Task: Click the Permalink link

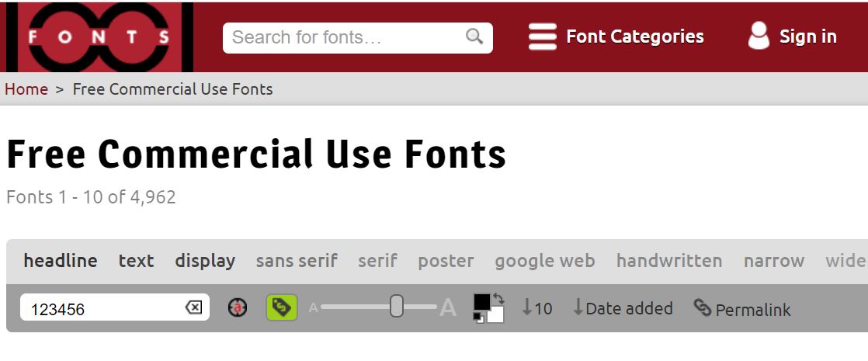Action: click(742, 309)
